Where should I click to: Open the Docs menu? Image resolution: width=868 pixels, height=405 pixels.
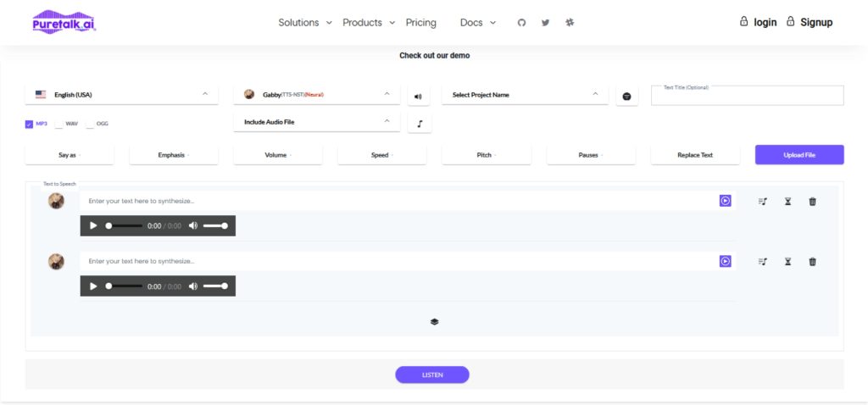[478, 23]
